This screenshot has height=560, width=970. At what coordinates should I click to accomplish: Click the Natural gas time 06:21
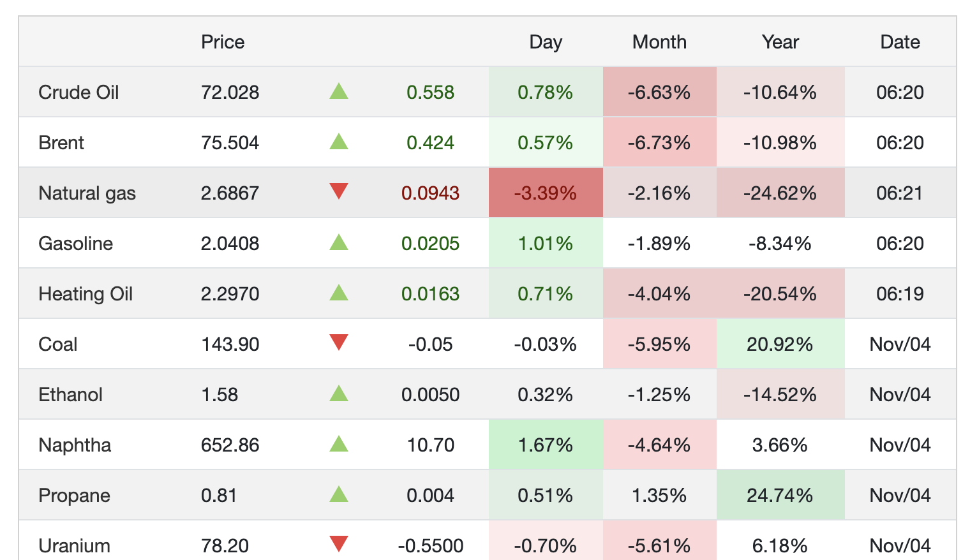pos(900,193)
